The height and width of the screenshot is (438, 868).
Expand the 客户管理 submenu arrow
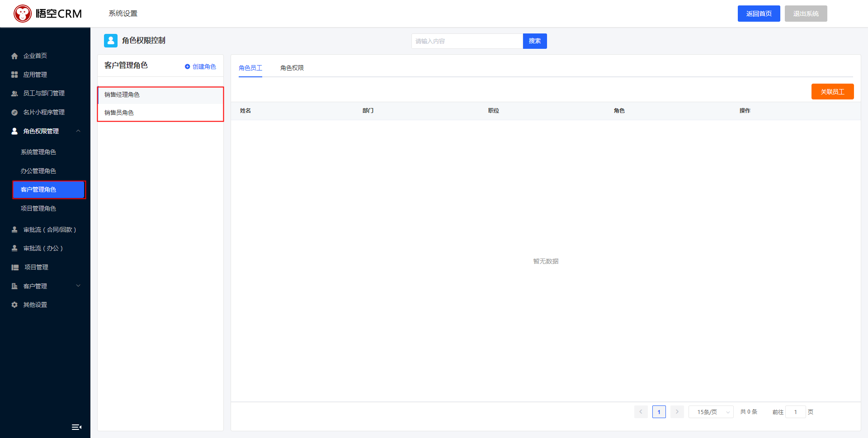pyautogui.click(x=78, y=286)
